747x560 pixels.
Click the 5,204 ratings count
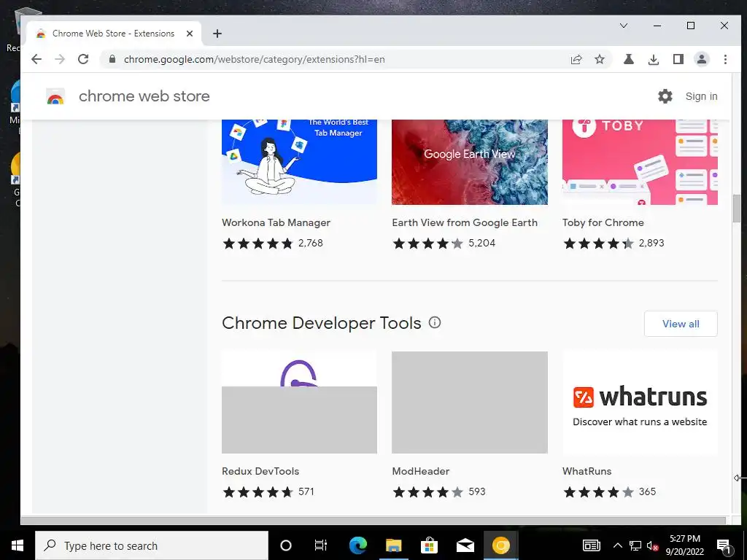coord(481,243)
